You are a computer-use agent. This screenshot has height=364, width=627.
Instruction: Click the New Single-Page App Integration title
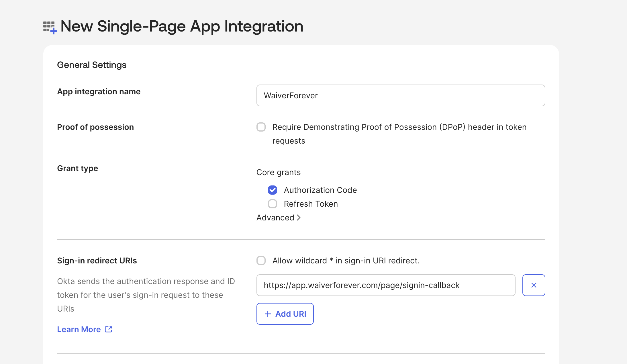pos(182,26)
